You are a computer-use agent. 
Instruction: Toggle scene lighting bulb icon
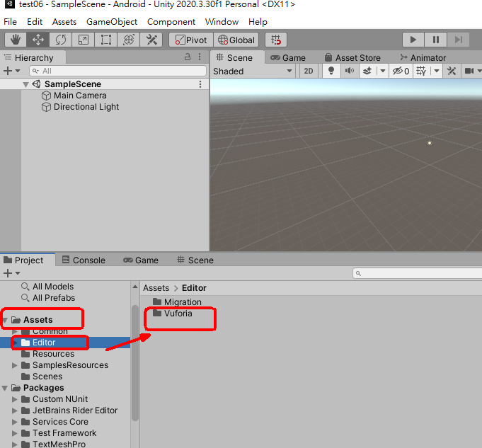[x=331, y=71]
